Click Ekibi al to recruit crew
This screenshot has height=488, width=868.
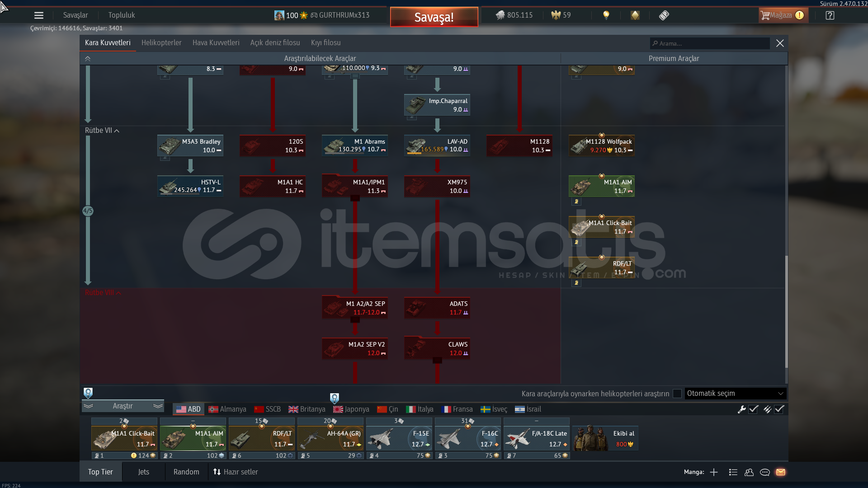[605, 439]
